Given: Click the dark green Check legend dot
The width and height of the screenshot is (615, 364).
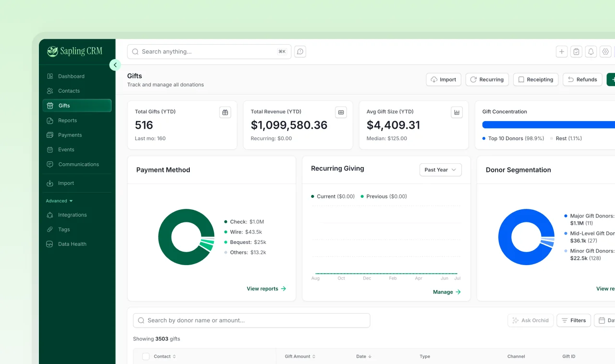Looking at the screenshot, I should pos(226,222).
